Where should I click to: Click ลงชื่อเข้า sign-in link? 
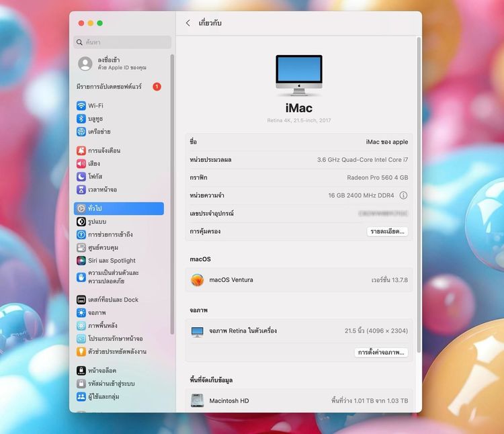(x=109, y=60)
